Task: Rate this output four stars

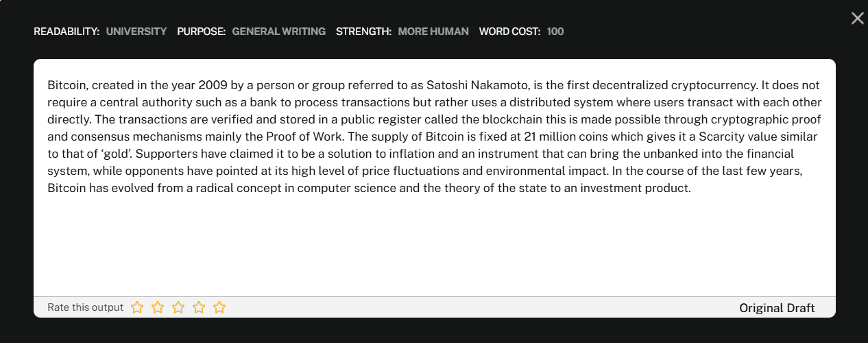Action: (199, 307)
